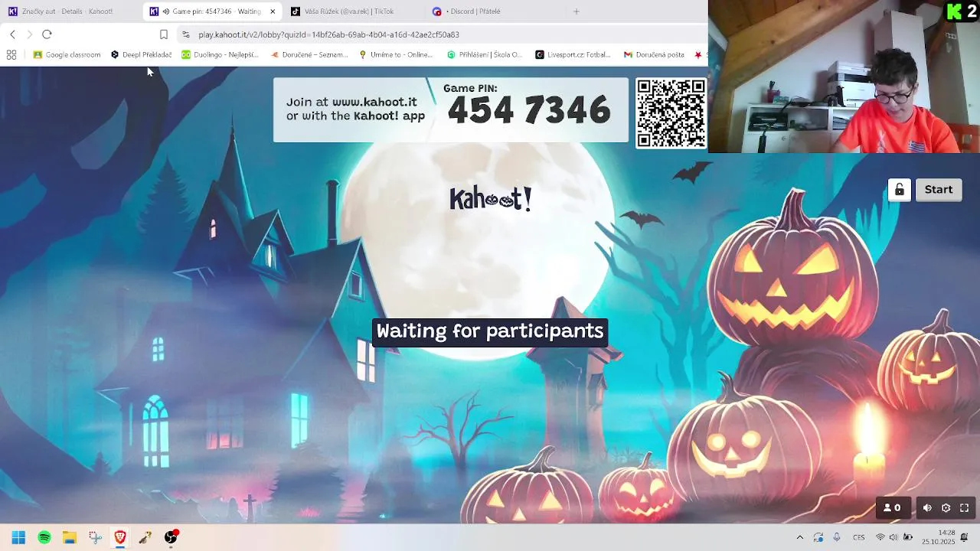This screenshot has height=551, width=980.
Task: Open Google classroom bookmark
Action: click(x=67, y=55)
